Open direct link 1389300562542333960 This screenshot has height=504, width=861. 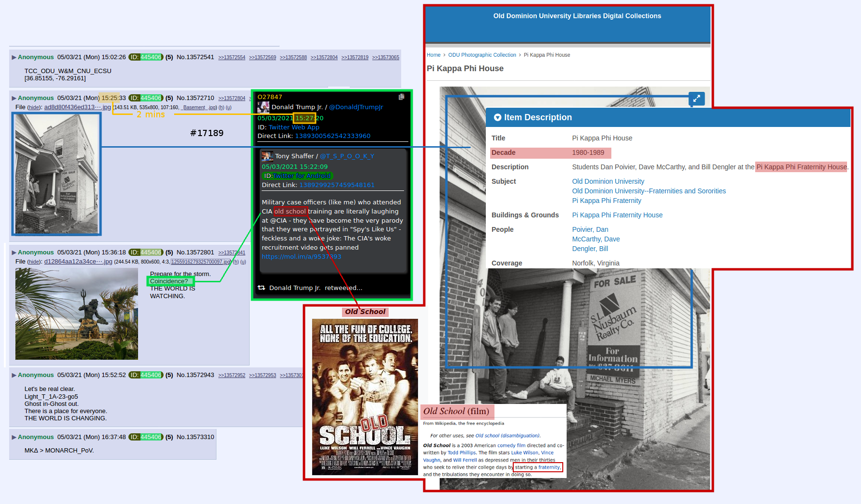coord(333,136)
